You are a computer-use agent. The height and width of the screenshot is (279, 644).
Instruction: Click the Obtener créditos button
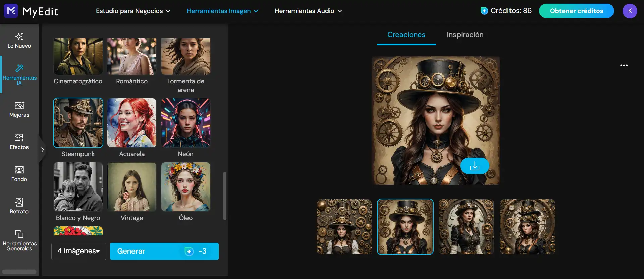click(576, 11)
